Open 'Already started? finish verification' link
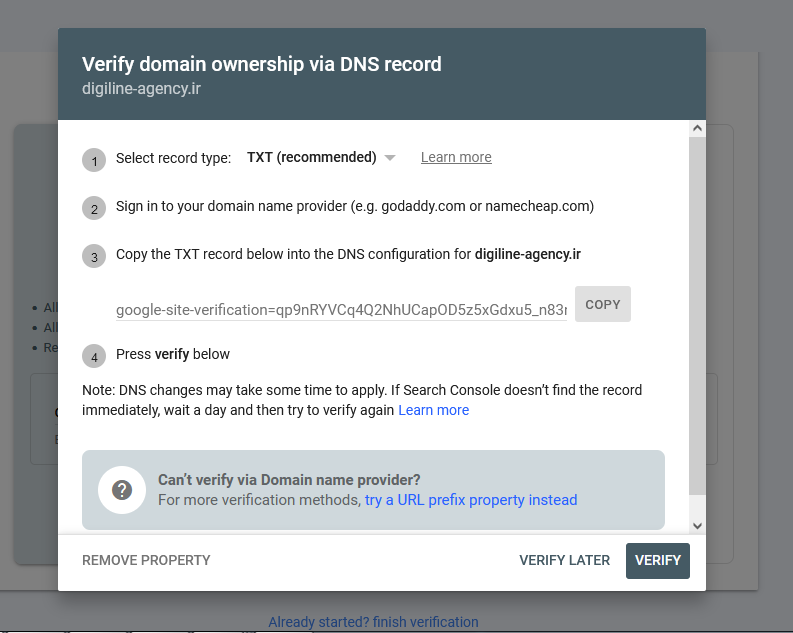793x633 pixels. 373,622
